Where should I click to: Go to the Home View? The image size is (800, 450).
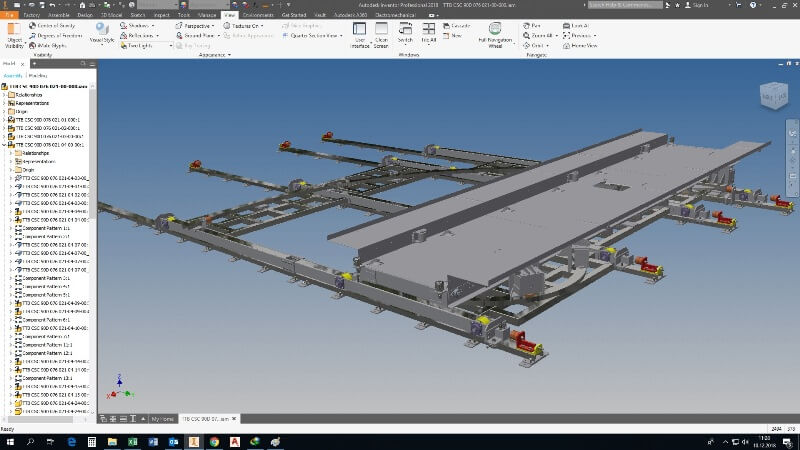coord(580,45)
